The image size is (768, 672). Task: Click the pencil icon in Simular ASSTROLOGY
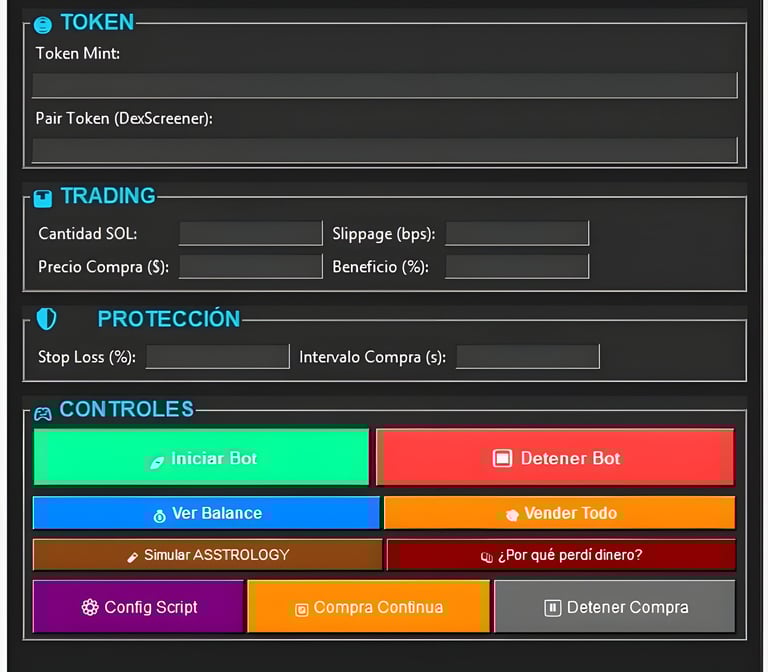coord(132,557)
